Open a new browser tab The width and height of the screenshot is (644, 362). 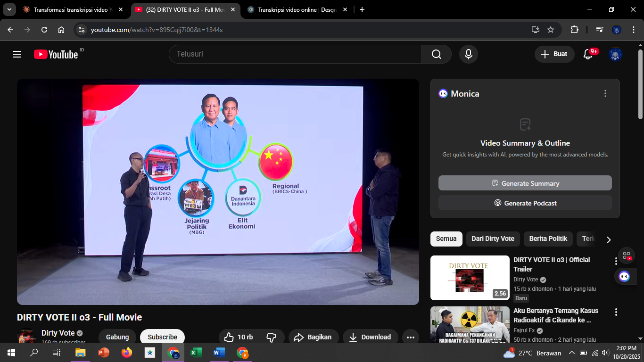362,9
